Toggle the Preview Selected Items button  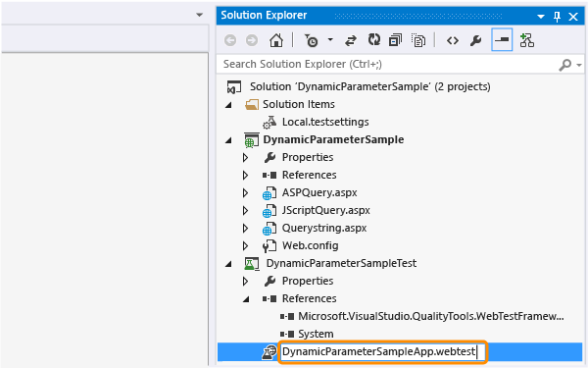(502, 39)
